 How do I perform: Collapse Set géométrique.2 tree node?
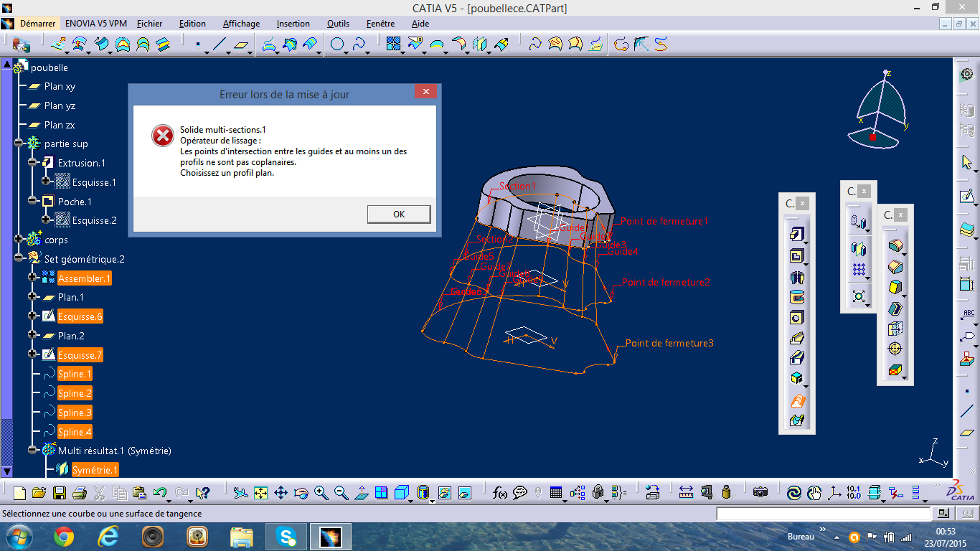coord(19,258)
